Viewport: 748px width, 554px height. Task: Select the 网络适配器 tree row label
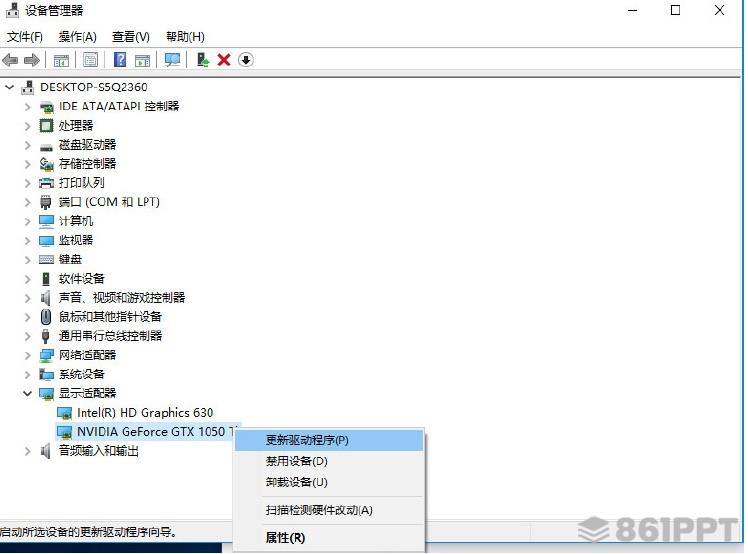point(87,355)
